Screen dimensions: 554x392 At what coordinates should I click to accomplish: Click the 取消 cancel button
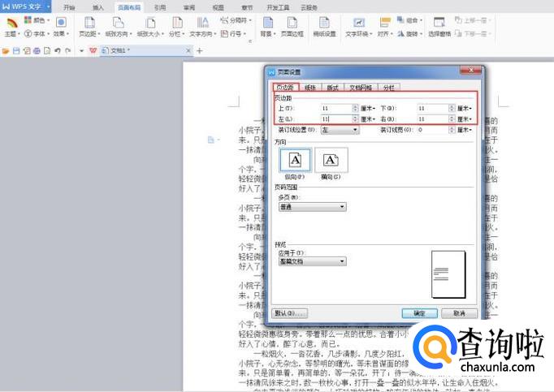click(x=459, y=313)
